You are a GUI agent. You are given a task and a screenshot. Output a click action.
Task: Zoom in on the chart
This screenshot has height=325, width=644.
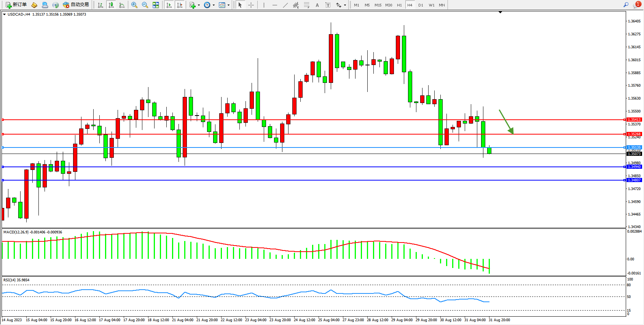coord(134,5)
